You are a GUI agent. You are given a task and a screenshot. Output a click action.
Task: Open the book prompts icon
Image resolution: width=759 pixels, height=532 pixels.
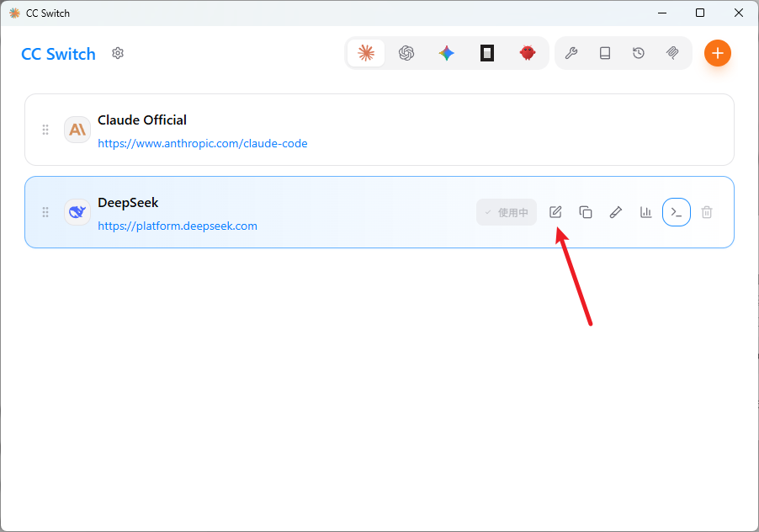[605, 53]
